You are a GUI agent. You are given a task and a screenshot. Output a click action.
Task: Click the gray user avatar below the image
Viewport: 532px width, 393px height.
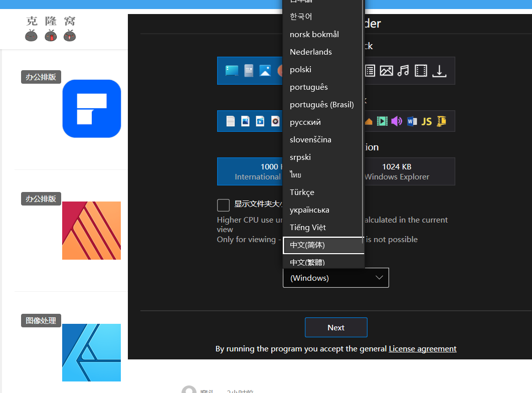click(x=189, y=389)
